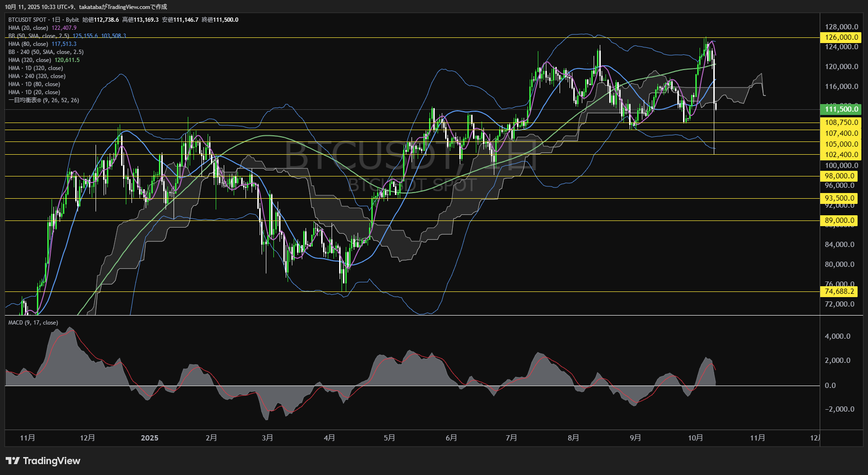The width and height of the screenshot is (868, 475).
Task: Select the BB · 240 indicator legend
Action: [45, 52]
